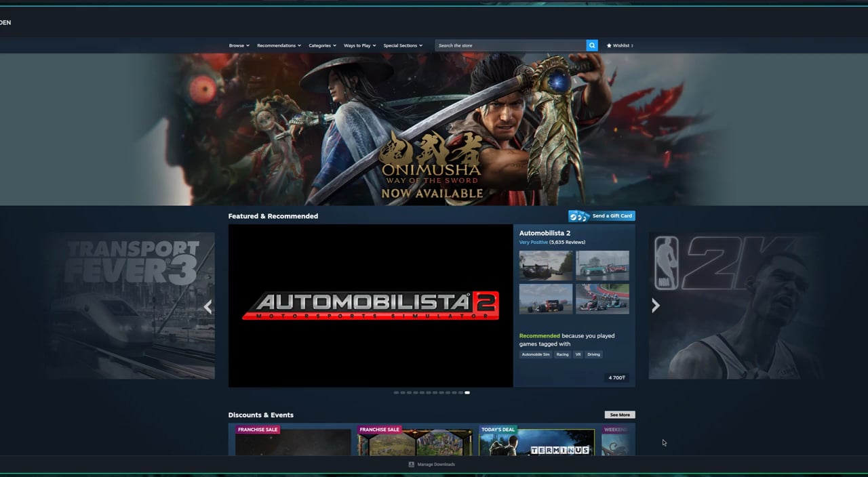Screen dimensions: 868x477
Task: View the teal GT car screenshot thumbnail
Action: [602, 266]
